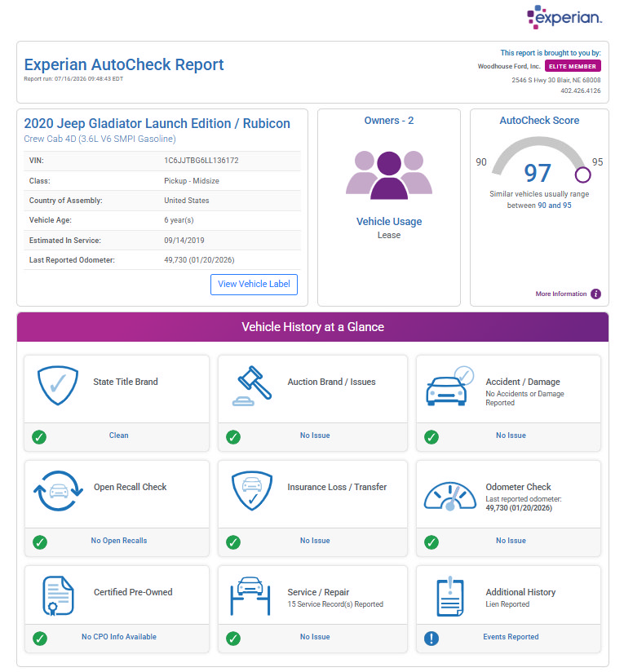The height and width of the screenshot is (672, 624).
Task: Click the Experian logo
Action: pos(564,16)
